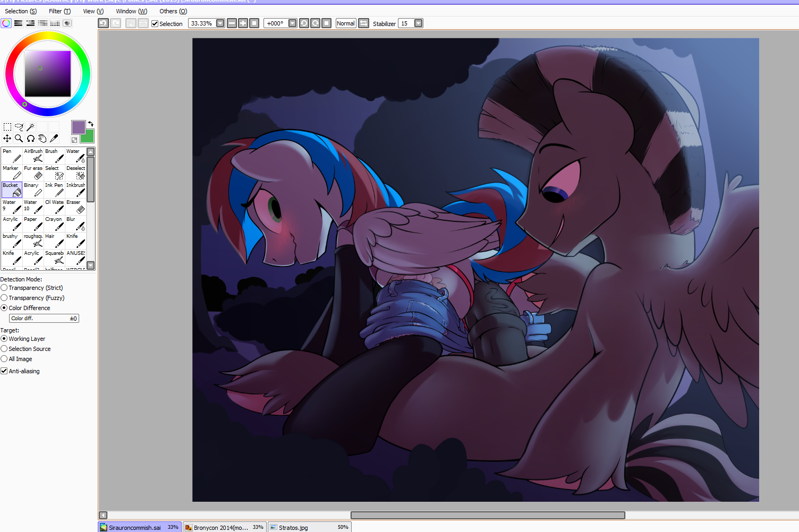This screenshot has width=799, height=532.
Task: Open the Others menu
Action: (173, 11)
